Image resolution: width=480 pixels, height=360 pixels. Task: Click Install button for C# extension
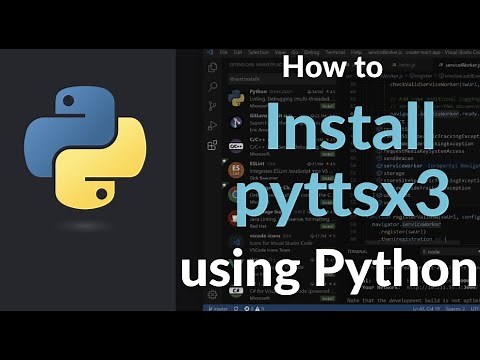pyautogui.click(x=327, y=298)
